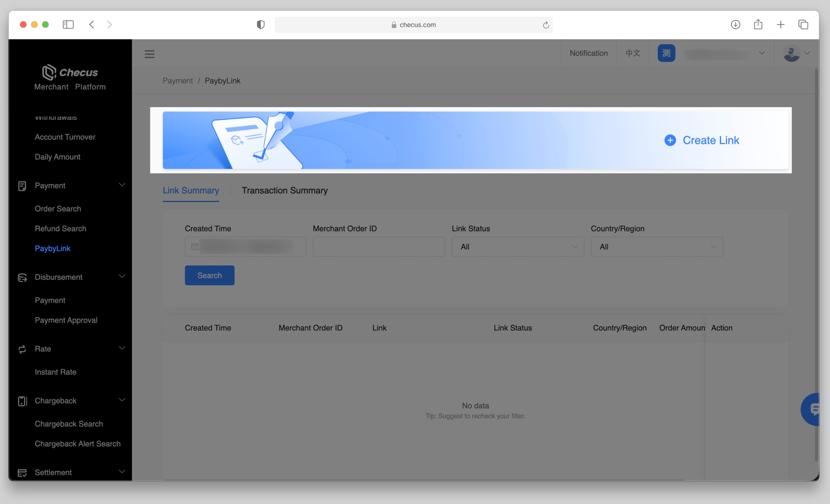
Task: Click the Merchant Order ID input field
Action: click(x=379, y=247)
